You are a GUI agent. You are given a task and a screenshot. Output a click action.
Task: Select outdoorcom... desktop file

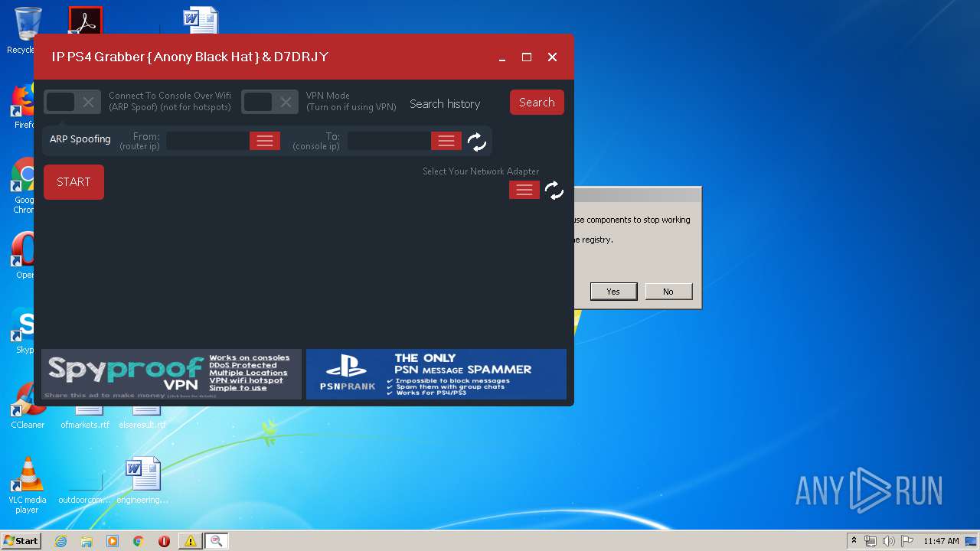click(x=85, y=485)
